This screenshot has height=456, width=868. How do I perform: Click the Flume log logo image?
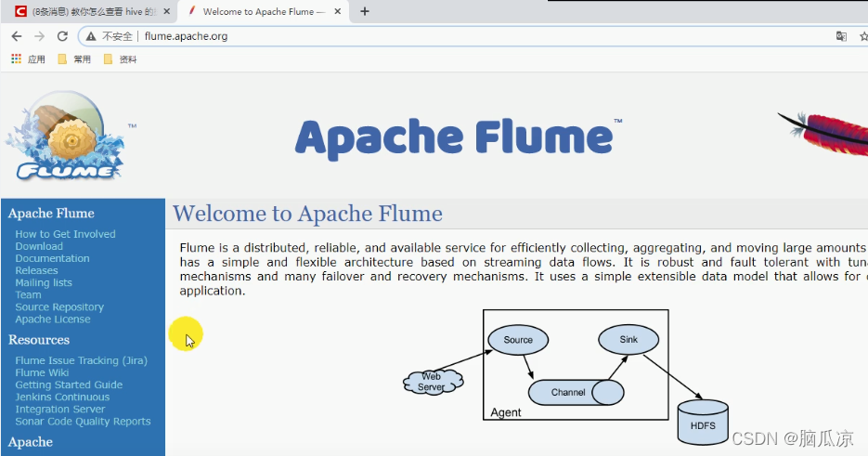[x=65, y=136]
